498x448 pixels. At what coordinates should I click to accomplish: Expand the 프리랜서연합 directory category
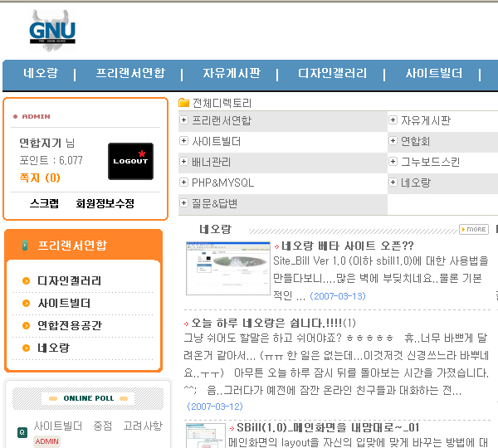point(183,121)
